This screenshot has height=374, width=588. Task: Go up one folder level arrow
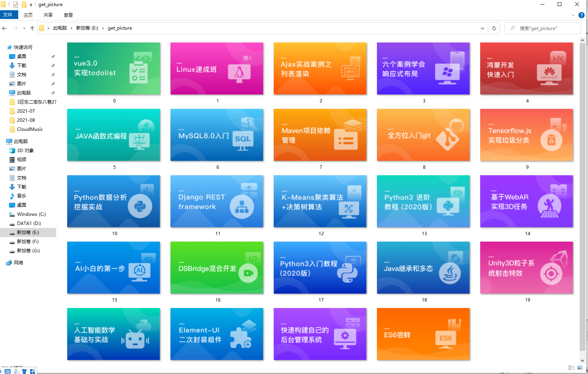click(x=32, y=28)
